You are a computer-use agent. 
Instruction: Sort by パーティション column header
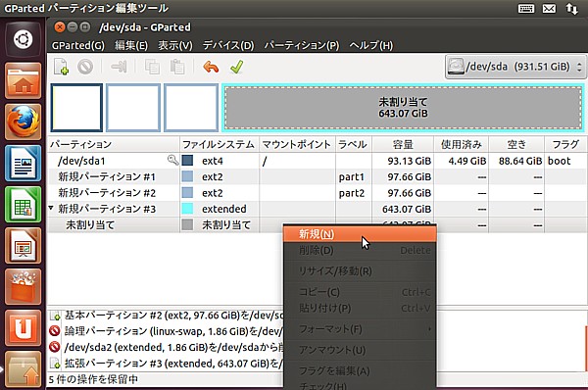pyautogui.click(x=114, y=144)
